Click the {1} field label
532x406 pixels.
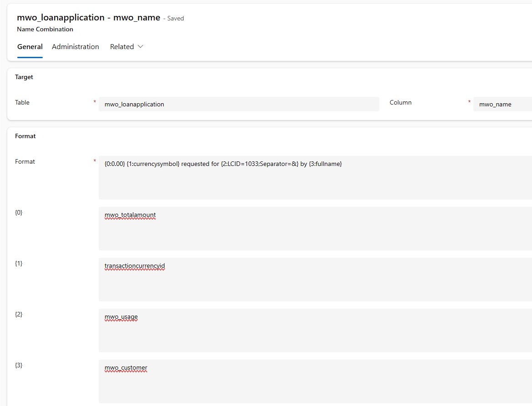click(x=19, y=263)
